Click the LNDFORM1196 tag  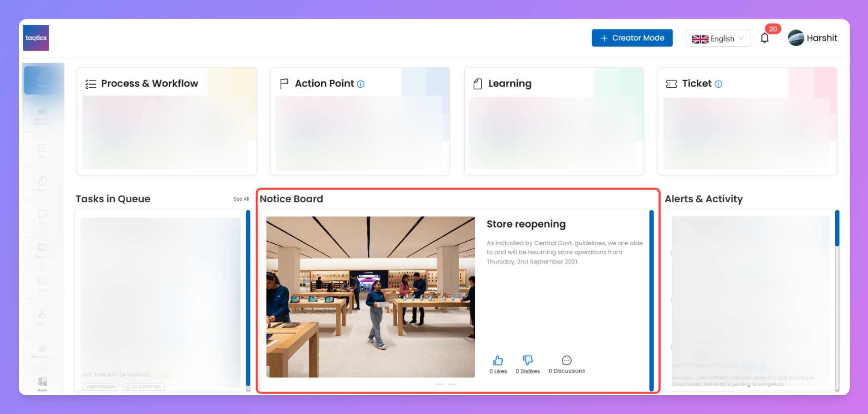[100, 387]
